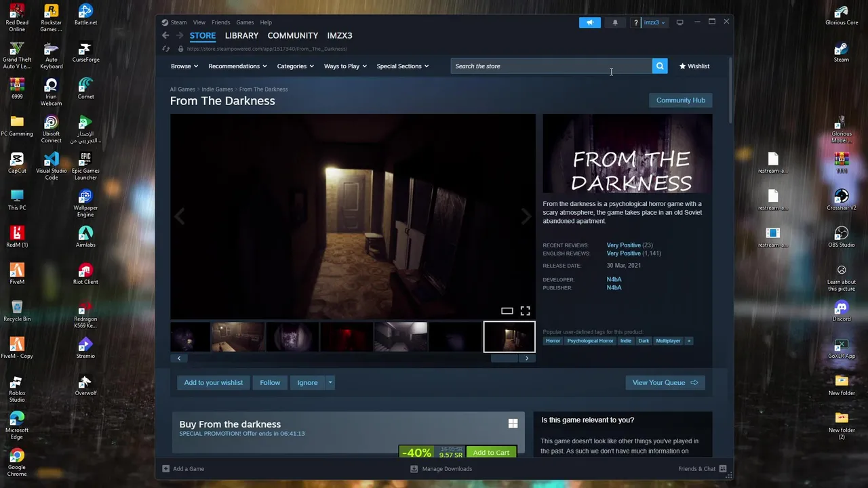Image resolution: width=868 pixels, height=488 pixels.
Task: Click Add to your wishlist
Action: (213, 382)
